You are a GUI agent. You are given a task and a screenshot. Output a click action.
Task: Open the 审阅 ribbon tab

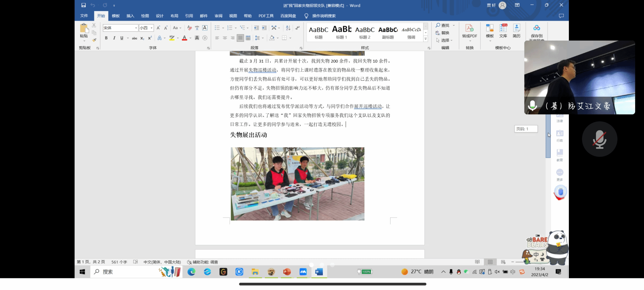coord(218,16)
